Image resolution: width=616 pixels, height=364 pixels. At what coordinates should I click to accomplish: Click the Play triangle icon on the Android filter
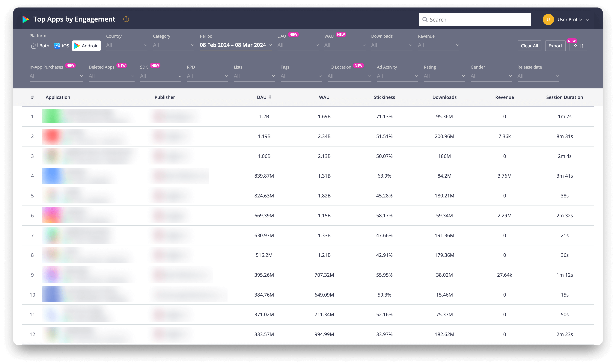[77, 46]
